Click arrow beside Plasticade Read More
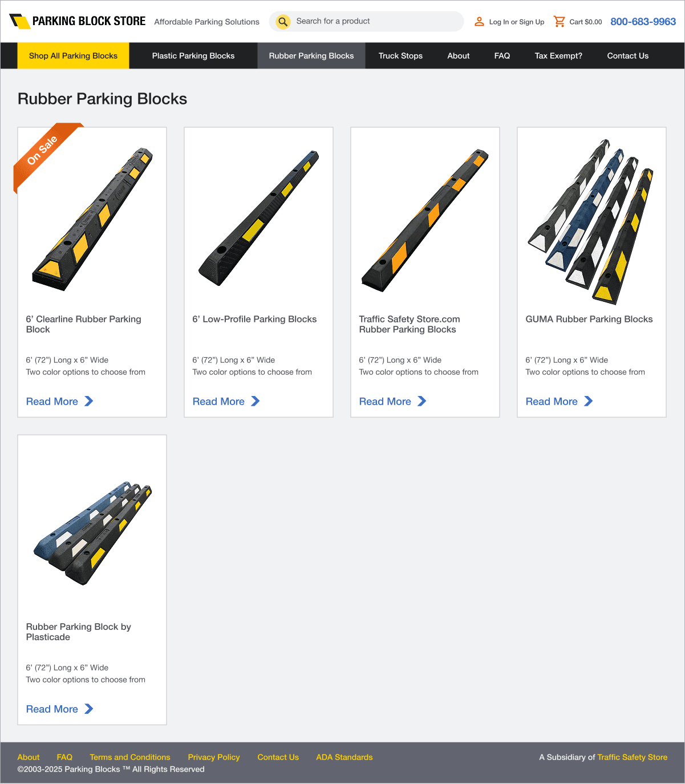685x784 pixels. (x=89, y=709)
